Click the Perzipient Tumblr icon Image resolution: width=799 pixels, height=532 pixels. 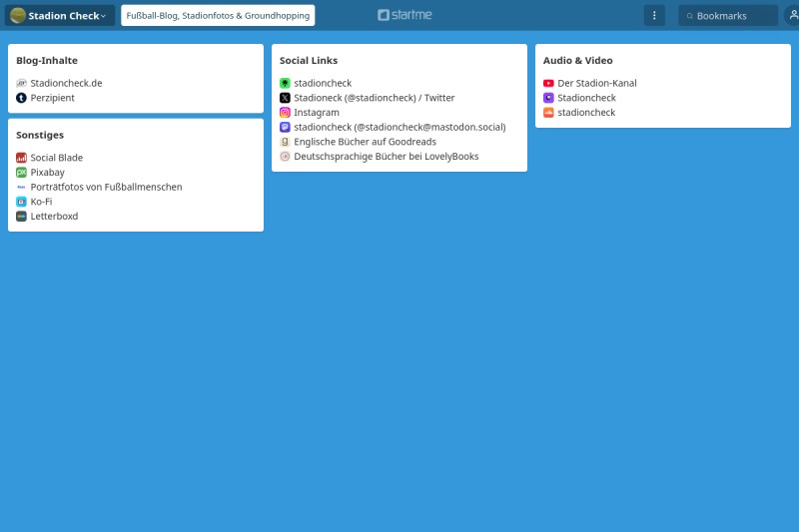coord(21,98)
